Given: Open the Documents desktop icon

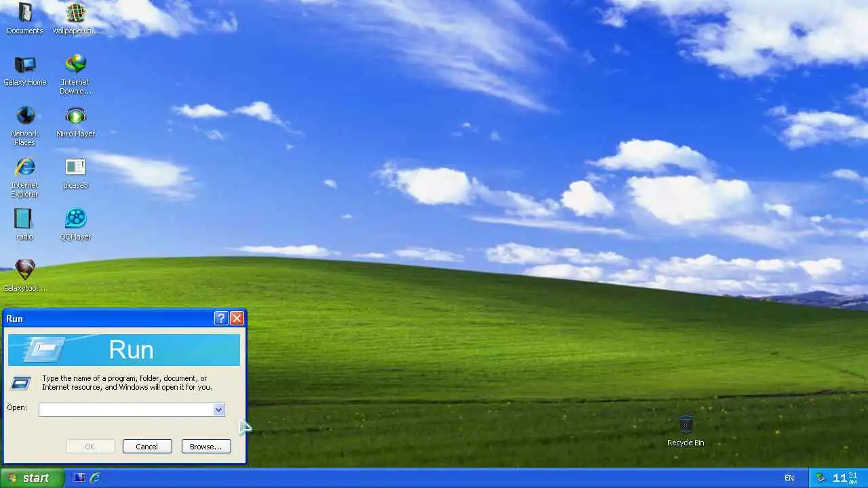Looking at the screenshot, I should coord(24,18).
